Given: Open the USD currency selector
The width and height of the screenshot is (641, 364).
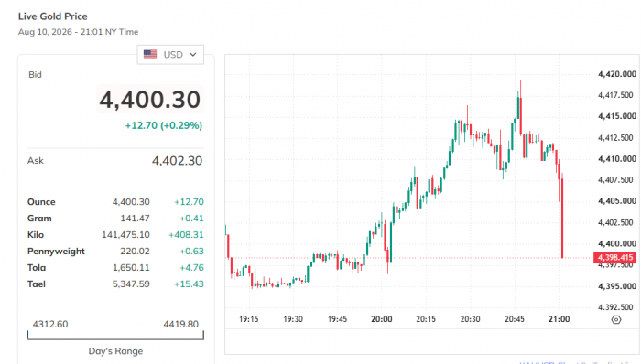Looking at the screenshot, I should click(170, 55).
